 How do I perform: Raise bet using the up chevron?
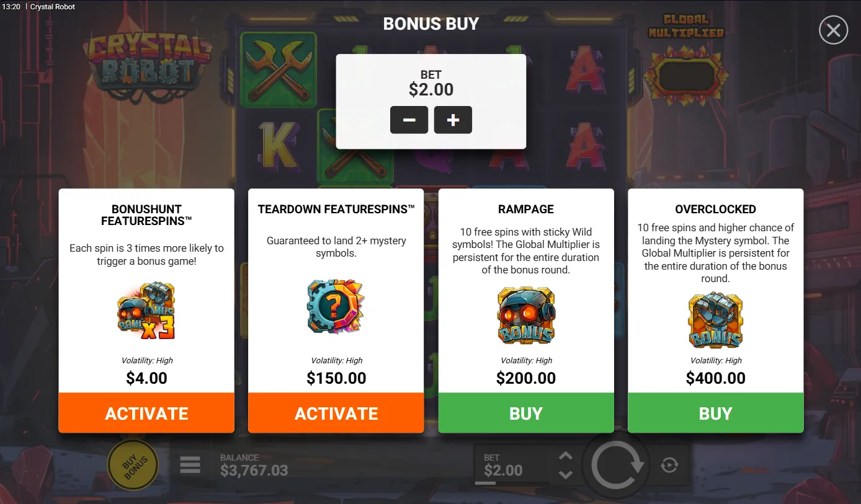(x=565, y=456)
